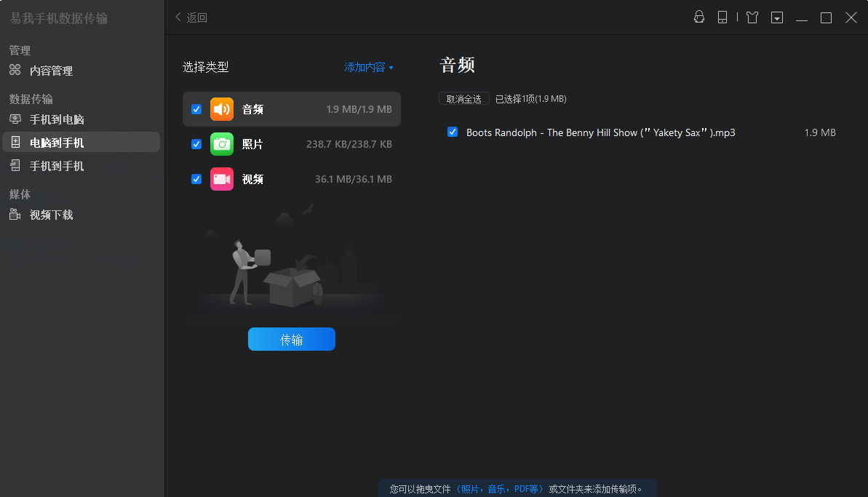Open the theme skin icon in titlebar
Screen dimensions: 868x497
[752, 17]
